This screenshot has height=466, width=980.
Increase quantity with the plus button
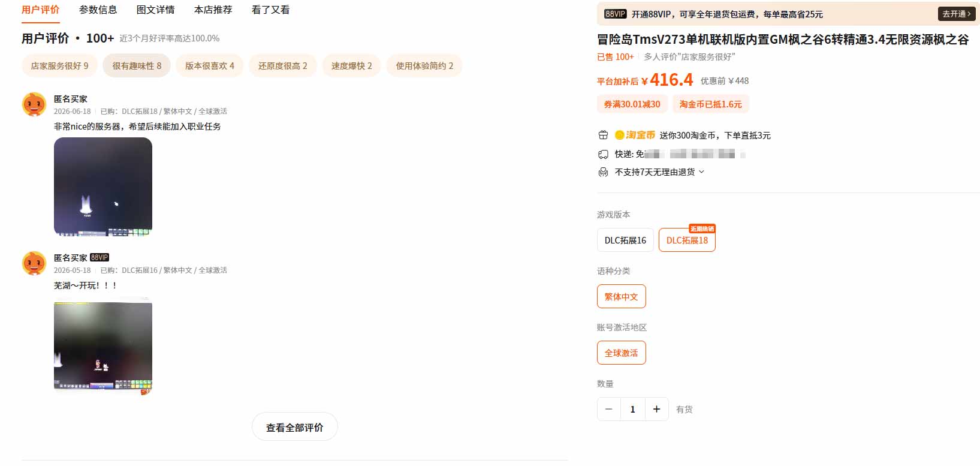click(x=656, y=409)
